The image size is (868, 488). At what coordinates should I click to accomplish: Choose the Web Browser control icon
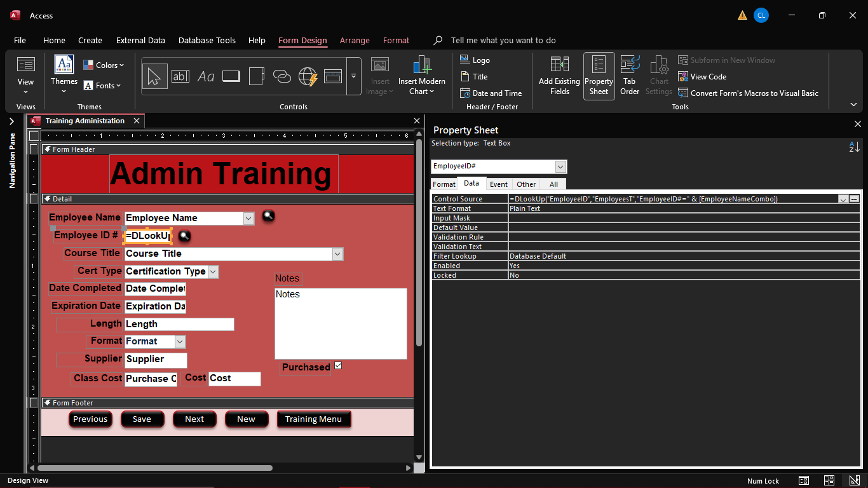coord(308,76)
